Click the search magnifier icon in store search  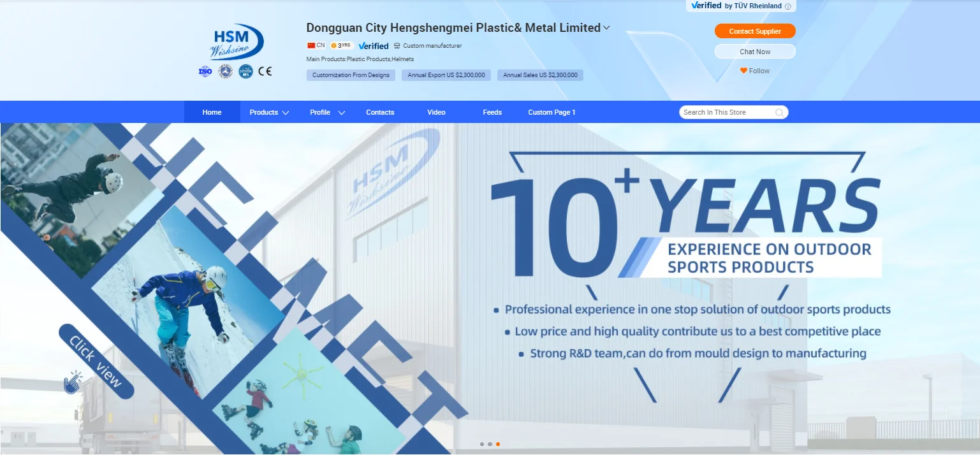779,113
